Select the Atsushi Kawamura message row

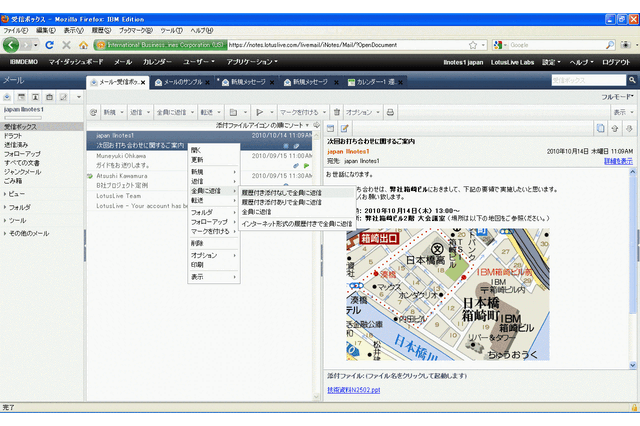[200, 180]
